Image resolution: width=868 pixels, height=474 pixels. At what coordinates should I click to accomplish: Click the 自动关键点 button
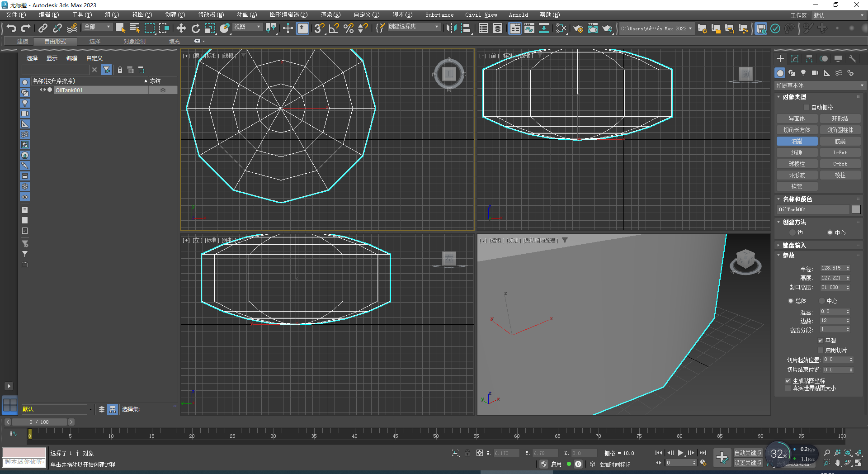point(748,453)
